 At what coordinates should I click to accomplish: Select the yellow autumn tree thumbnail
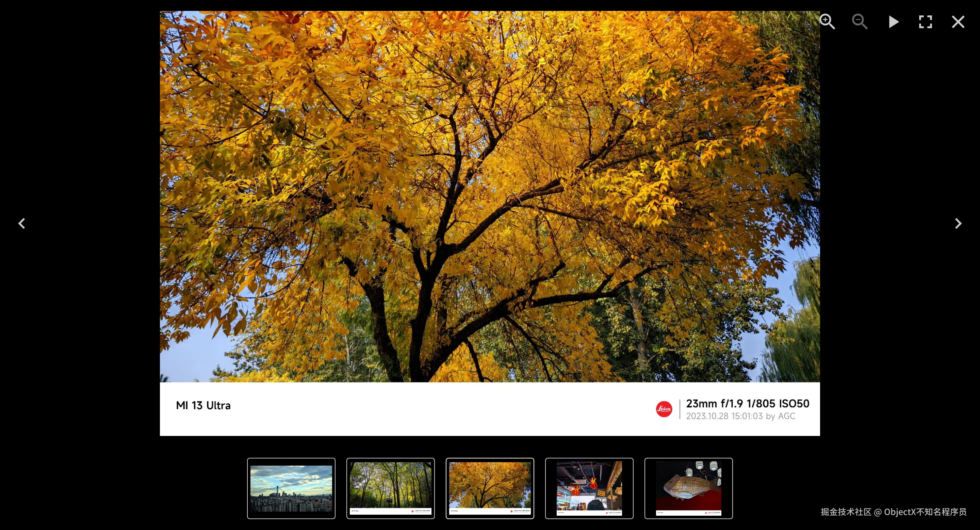490,488
